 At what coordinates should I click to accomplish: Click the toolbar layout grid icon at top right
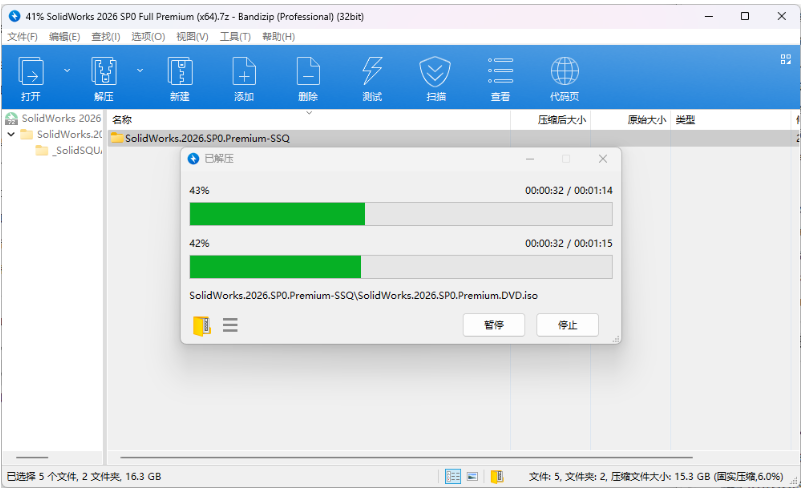pyautogui.click(x=786, y=59)
